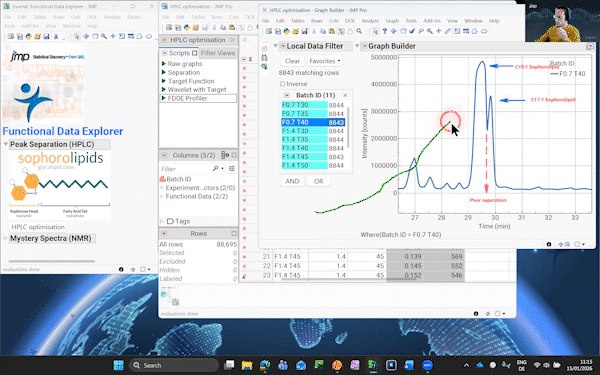This screenshot has height=375, width=600.
Task: Click the Batch ID filter list scrollbar
Action: point(348,126)
